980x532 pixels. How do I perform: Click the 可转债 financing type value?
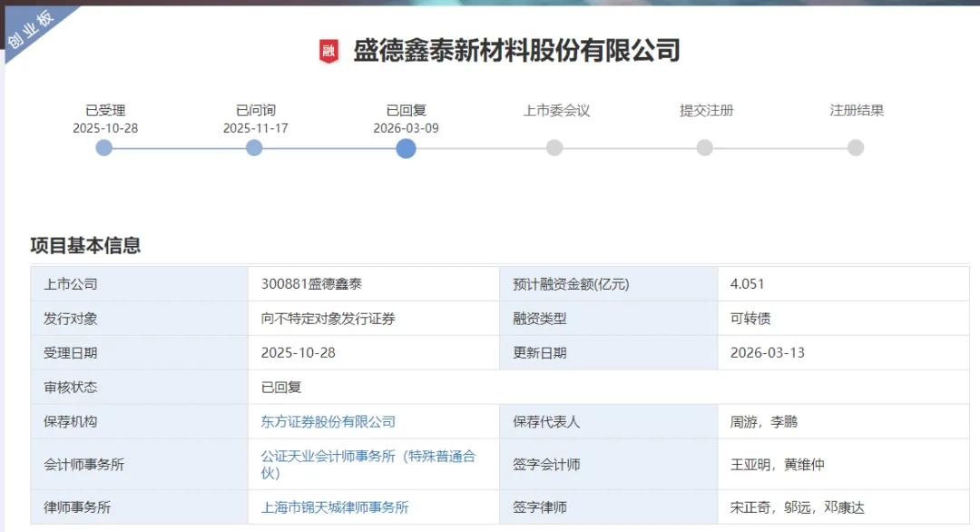point(750,319)
